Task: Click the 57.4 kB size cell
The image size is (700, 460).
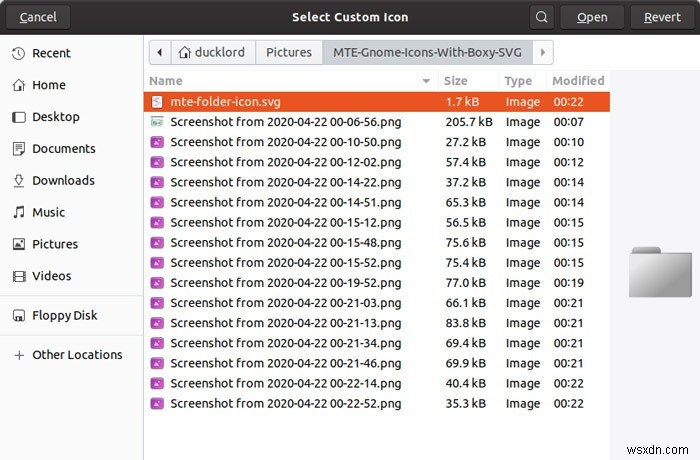Action: pos(466,162)
